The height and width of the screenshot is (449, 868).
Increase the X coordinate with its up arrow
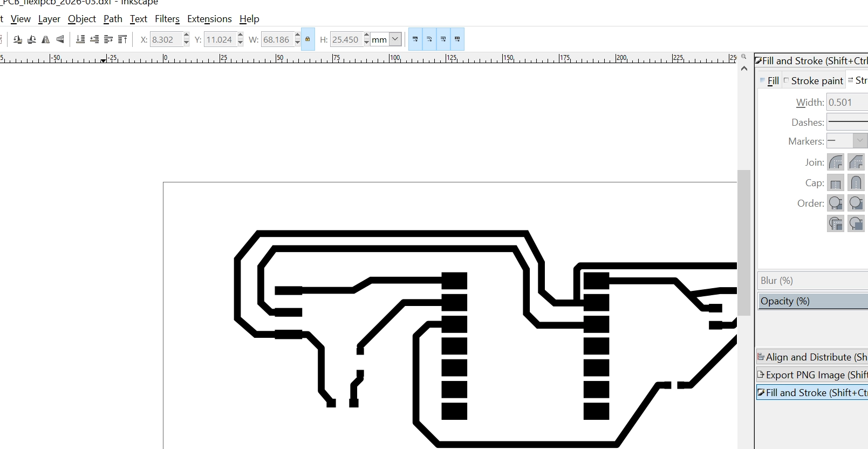click(186, 36)
